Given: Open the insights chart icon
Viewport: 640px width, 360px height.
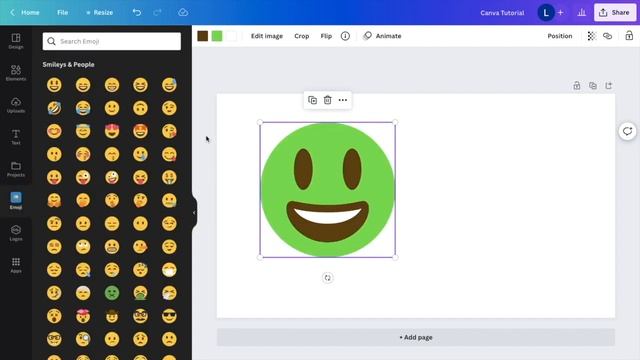Looking at the screenshot, I should (582, 13).
